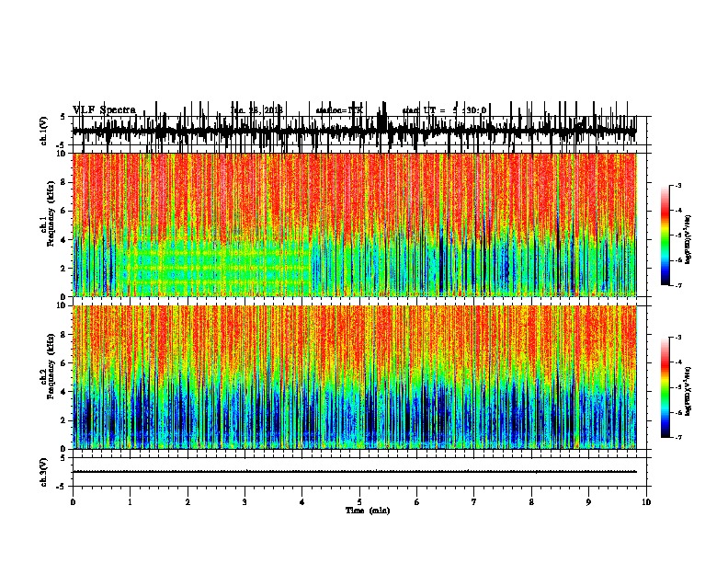Viewport: 728px width, 563px height.
Task: Click the "-3" label on ch.1 color bar
Action: coord(677,186)
